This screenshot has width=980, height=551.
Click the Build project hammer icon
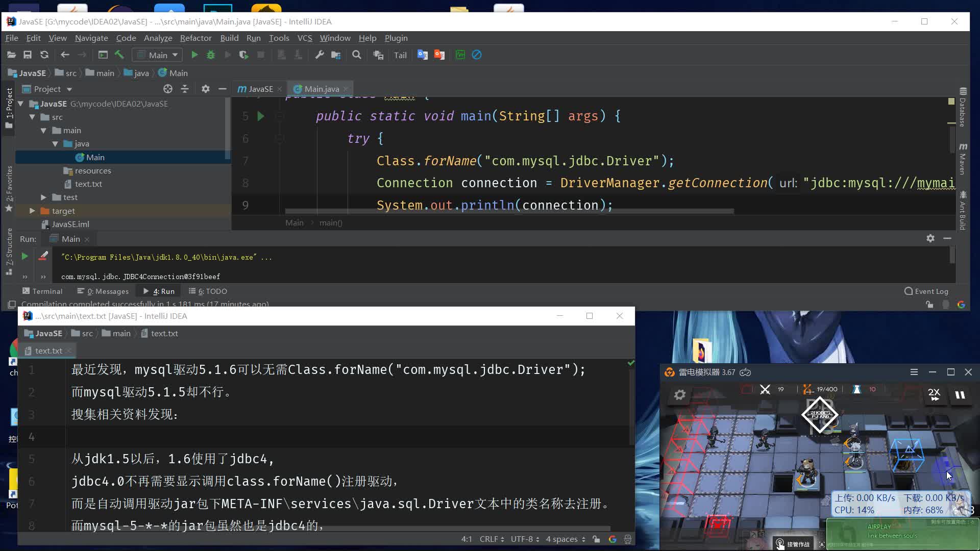119,55
